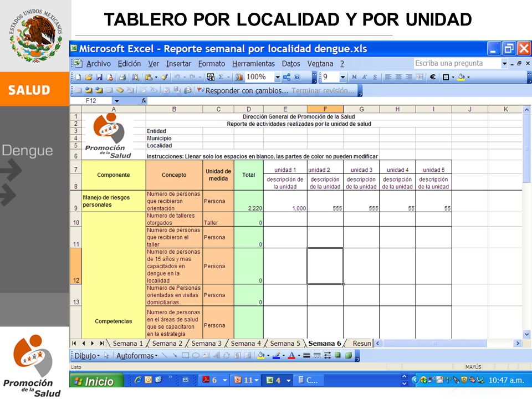Viewport: 532px width, 399px height.
Task: Click the Fill Color bucket in Drawing toolbar
Action: (x=261, y=356)
